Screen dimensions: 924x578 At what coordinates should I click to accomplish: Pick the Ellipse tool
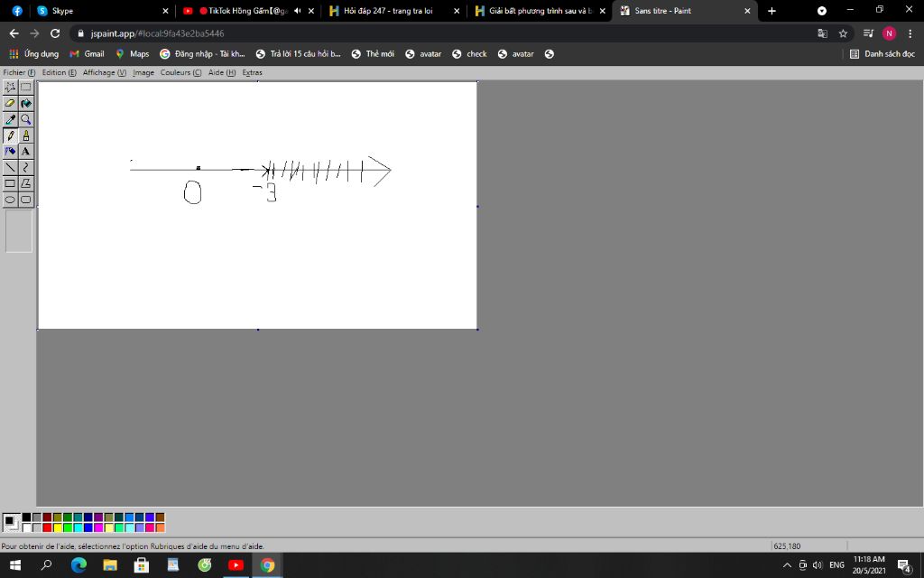click(x=10, y=200)
